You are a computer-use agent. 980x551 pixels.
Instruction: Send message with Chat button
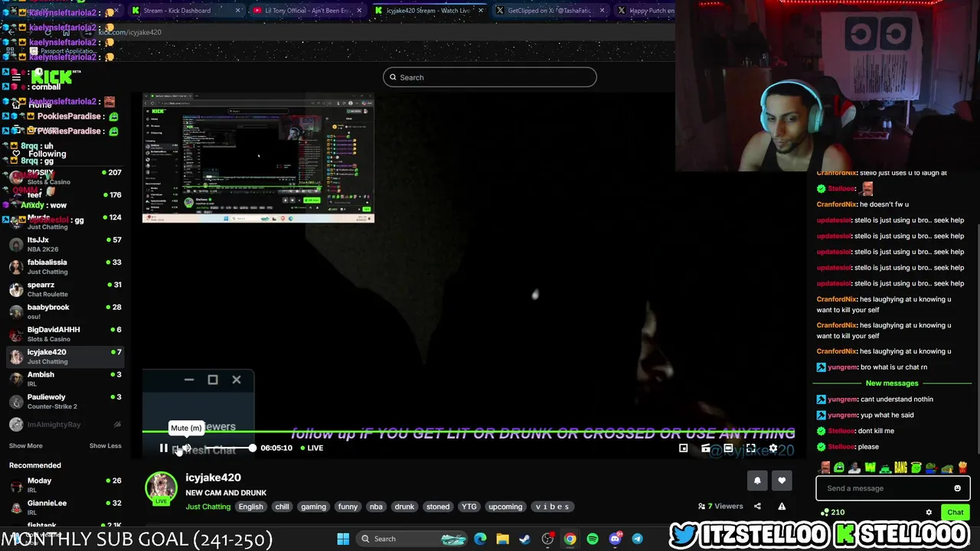pos(955,512)
